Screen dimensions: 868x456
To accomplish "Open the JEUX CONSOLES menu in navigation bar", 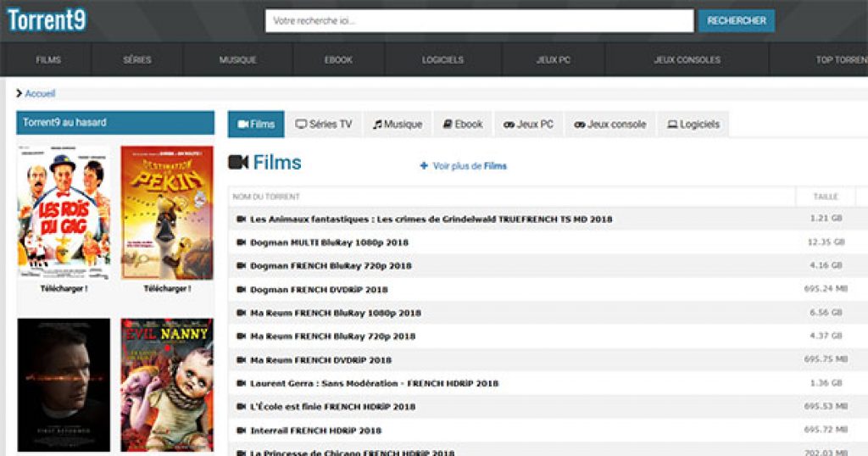I will tap(687, 60).
